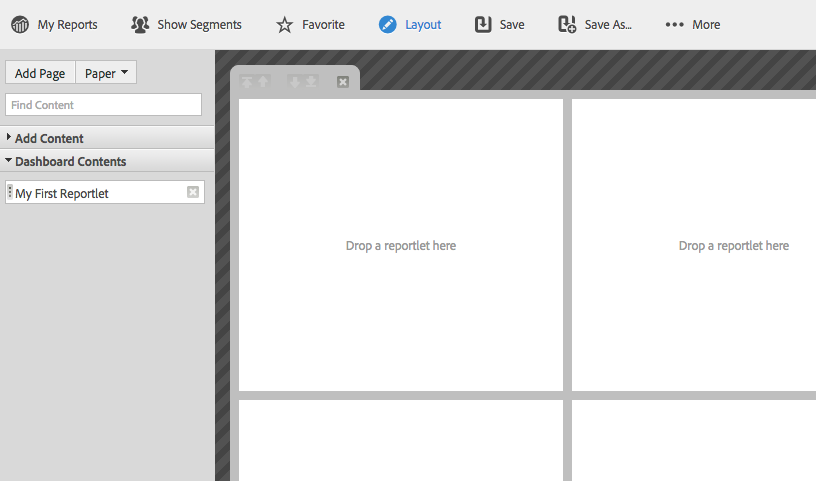The width and height of the screenshot is (816, 481).
Task: Toggle the Layout pencil mode
Action: [388, 24]
